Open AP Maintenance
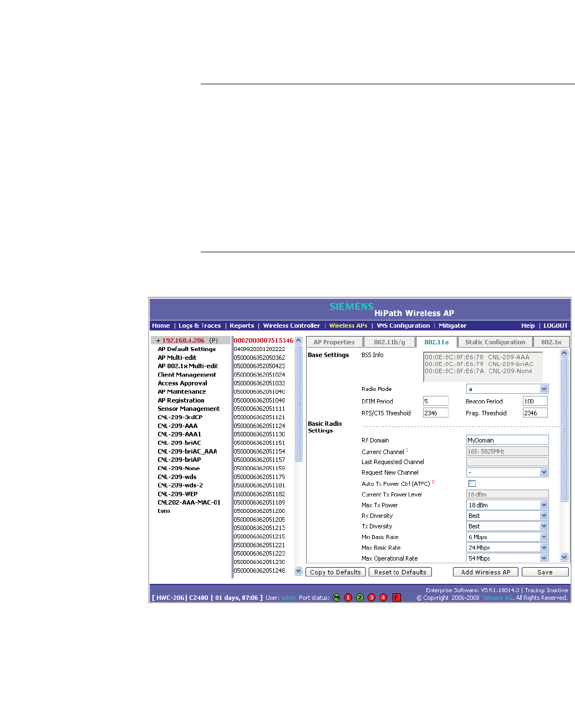This screenshot has width=575, height=728. (x=182, y=391)
